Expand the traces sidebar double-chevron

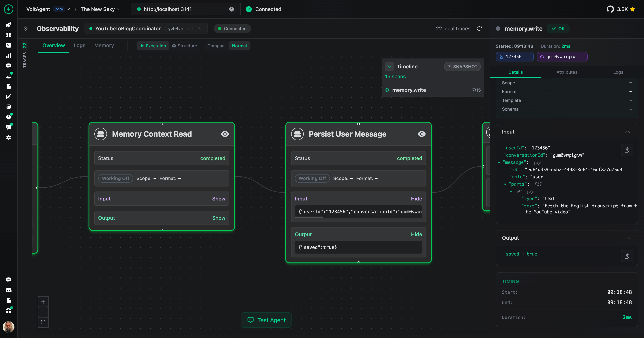[x=25, y=29]
